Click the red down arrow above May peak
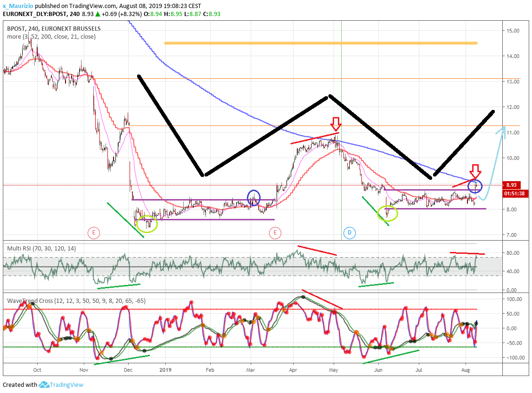The height and width of the screenshot is (393, 532). [x=336, y=125]
